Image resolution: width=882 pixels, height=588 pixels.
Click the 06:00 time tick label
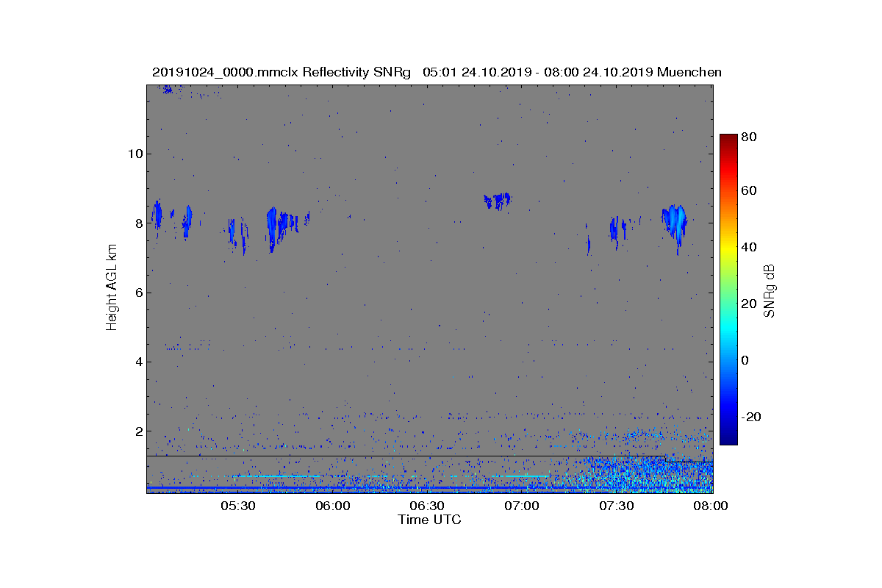333,506
